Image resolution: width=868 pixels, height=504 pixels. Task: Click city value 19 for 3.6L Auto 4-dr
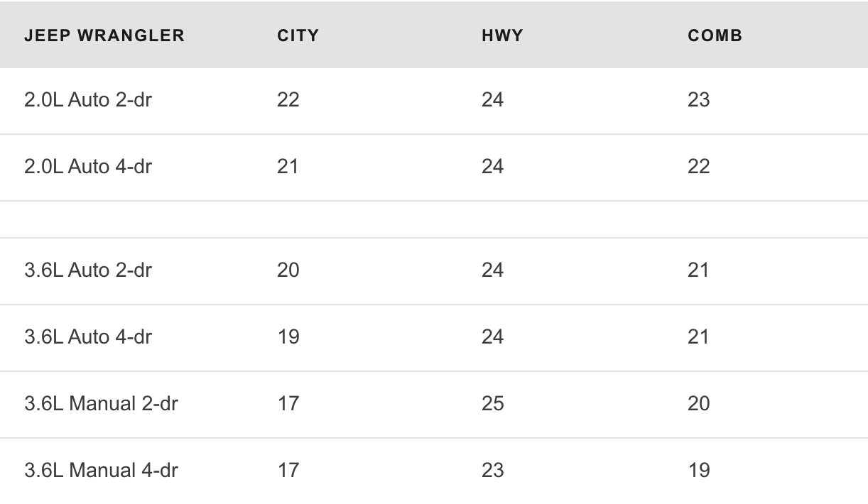tap(288, 336)
